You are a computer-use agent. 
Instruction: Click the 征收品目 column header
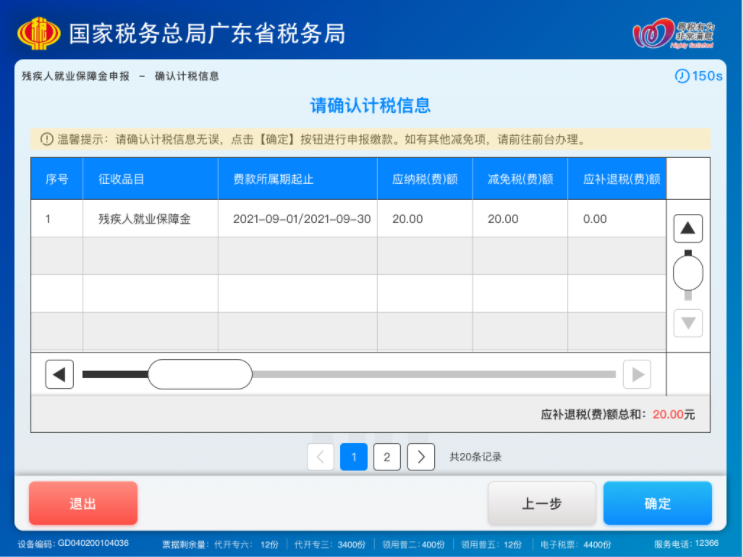click(150, 179)
